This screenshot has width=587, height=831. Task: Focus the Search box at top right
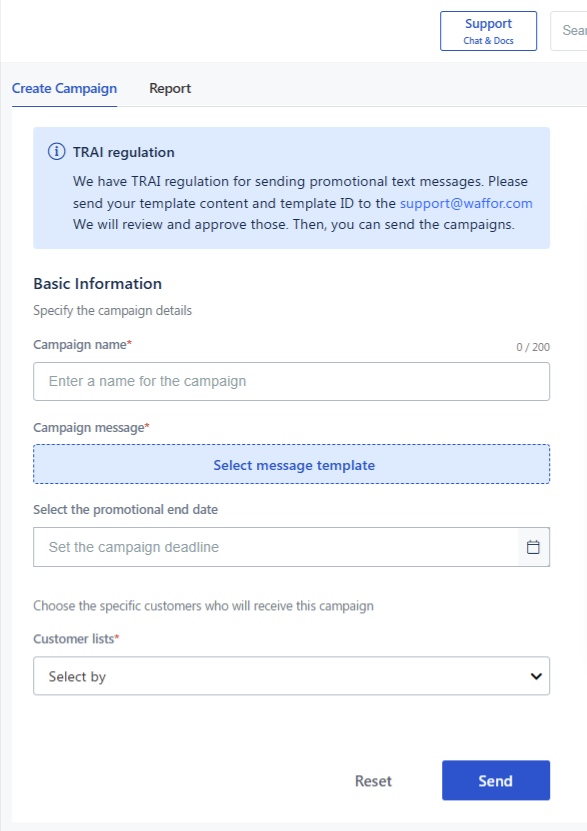point(569,31)
